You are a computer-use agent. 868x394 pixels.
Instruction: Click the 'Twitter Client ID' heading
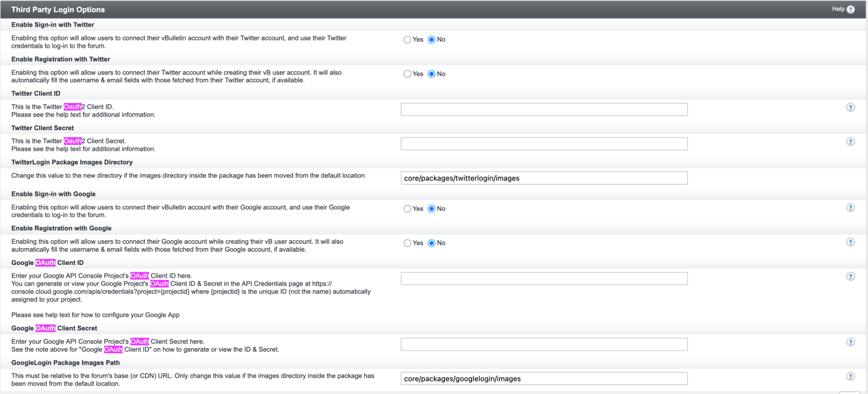(36, 94)
